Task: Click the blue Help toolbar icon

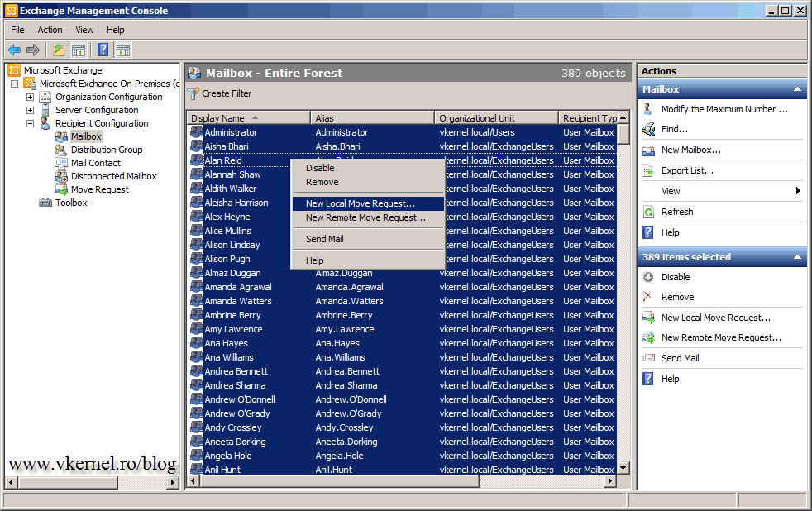Action: tap(103, 50)
